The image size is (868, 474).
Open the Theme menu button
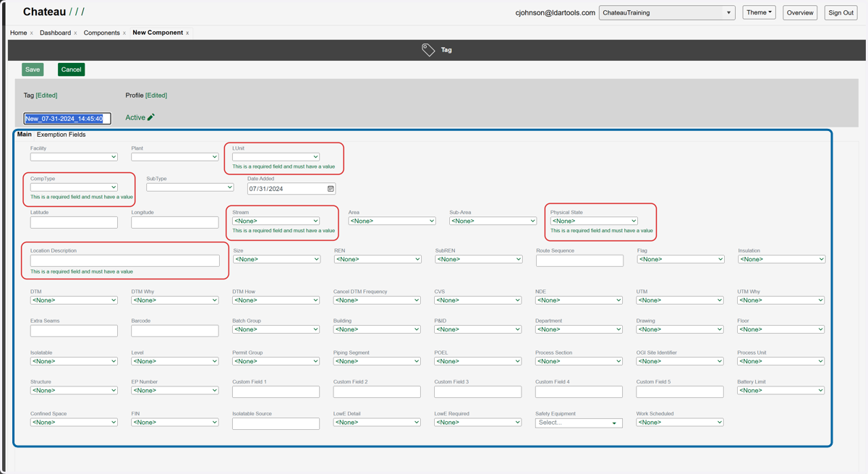759,12
